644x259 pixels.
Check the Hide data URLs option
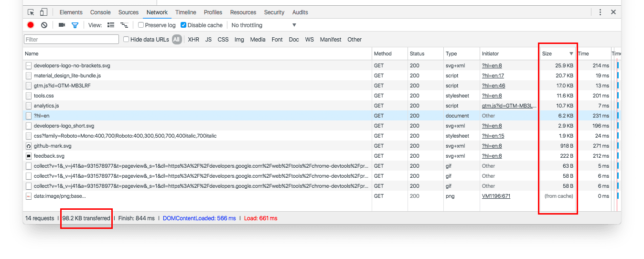[x=126, y=40]
